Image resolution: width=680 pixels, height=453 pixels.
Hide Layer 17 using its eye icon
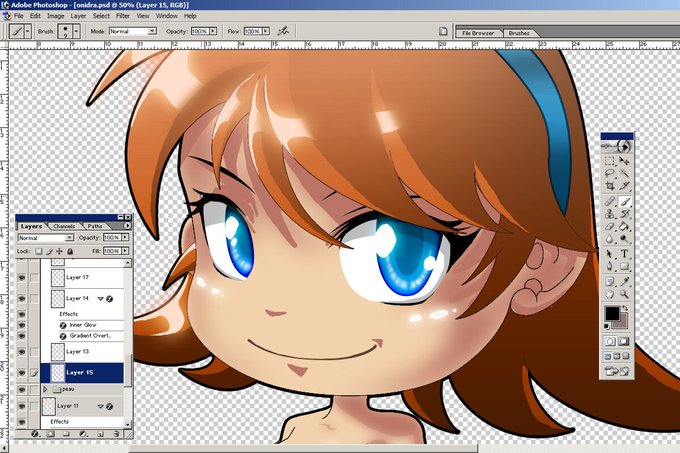tap(22, 278)
